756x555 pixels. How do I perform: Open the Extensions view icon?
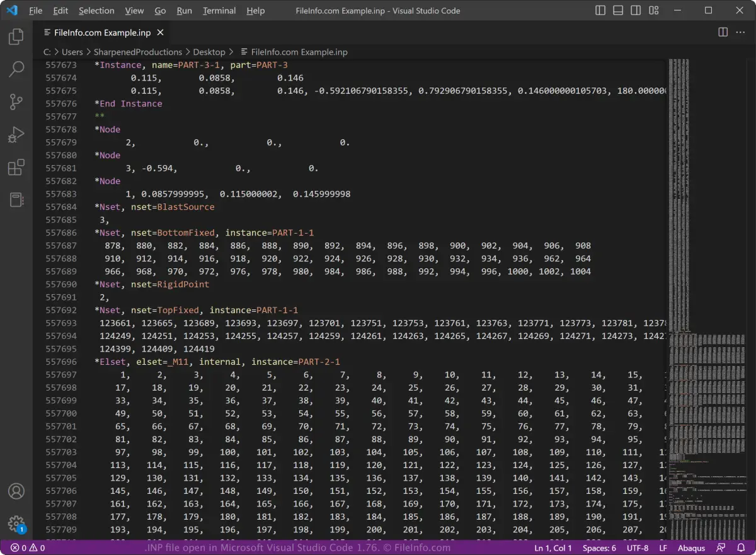(16, 168)
